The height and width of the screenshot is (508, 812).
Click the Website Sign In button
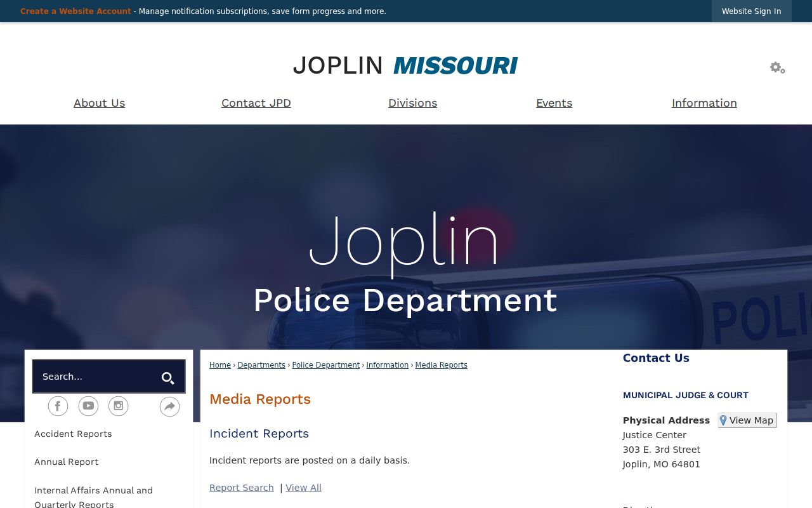[751, 11]
